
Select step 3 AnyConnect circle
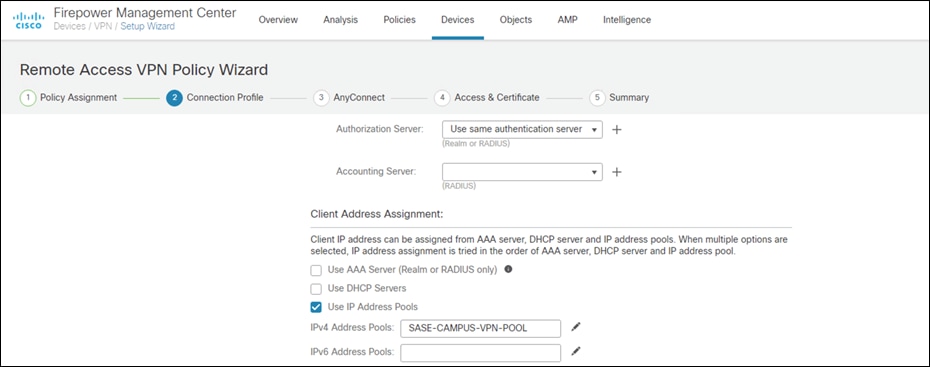321,98
